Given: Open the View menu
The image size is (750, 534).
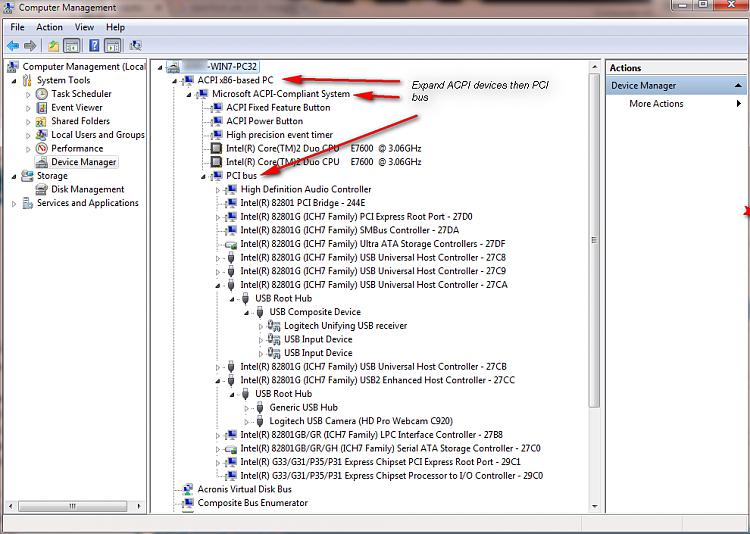Looking at the screenshot, I should point(84,27).
